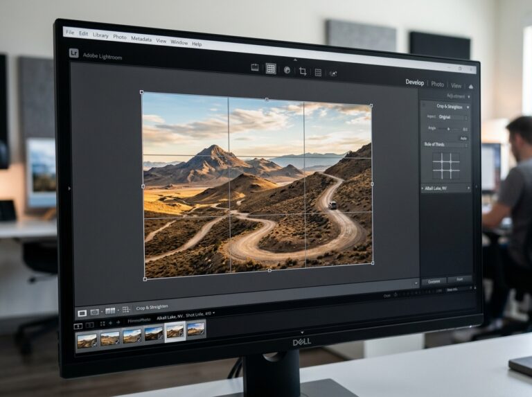Select main display icon in filmstrip bar

pos(78,326)
